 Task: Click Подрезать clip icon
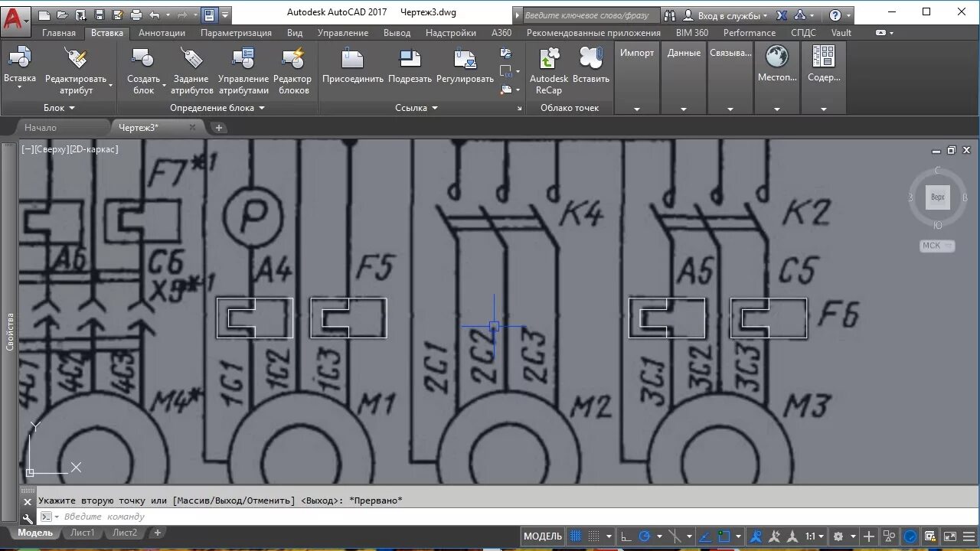tap(410, 60)
